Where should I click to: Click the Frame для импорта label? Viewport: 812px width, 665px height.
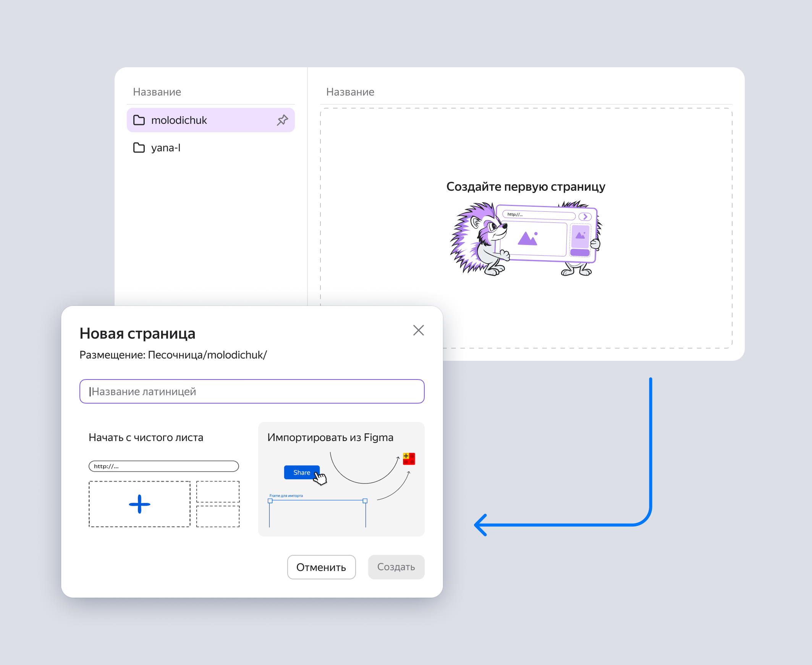pos(286,496)
